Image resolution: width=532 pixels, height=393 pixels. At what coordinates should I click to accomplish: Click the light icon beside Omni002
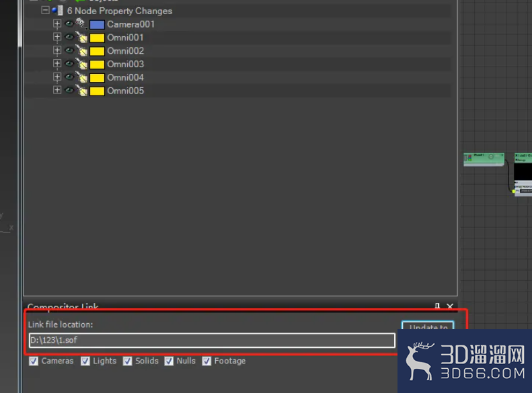(81, 50)
